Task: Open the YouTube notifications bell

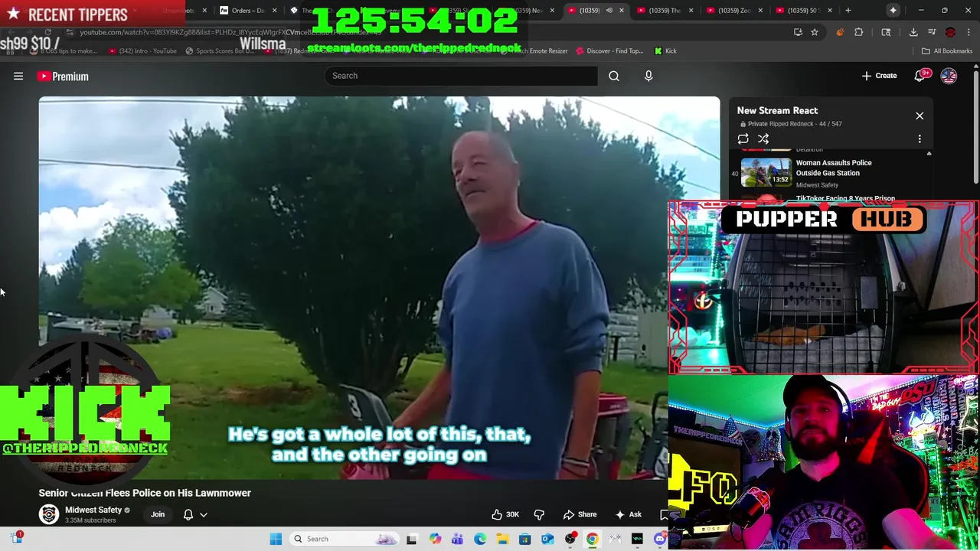Action: pyautogui.click(x=920, y=76)
